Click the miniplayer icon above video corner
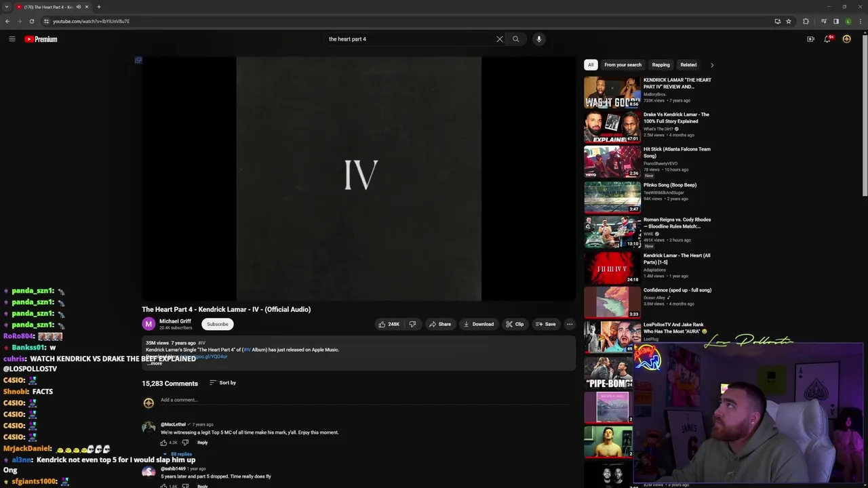 [138, 60]
